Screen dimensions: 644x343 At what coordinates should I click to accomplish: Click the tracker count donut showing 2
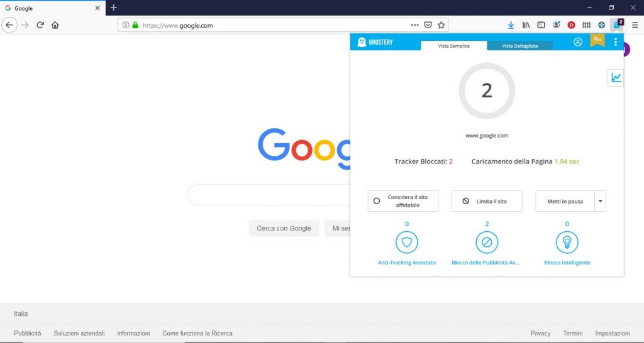click(x=487, y=90)
